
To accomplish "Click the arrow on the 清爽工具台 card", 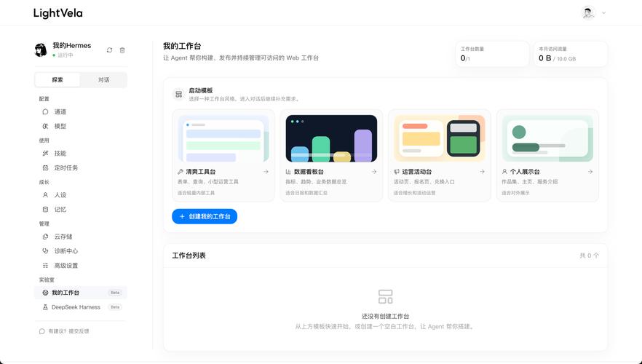I will (x=266, y=172).
